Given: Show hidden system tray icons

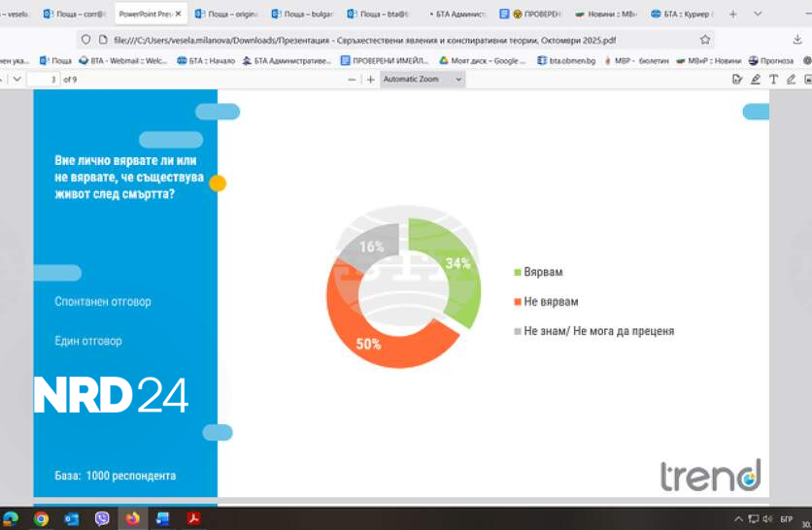Looking at the screenshot, I should click(738, 518).
